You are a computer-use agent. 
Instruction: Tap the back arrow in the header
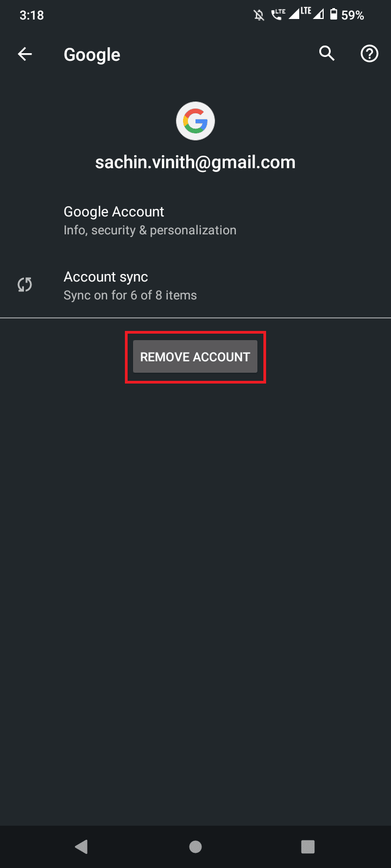[x=25, y=54]
